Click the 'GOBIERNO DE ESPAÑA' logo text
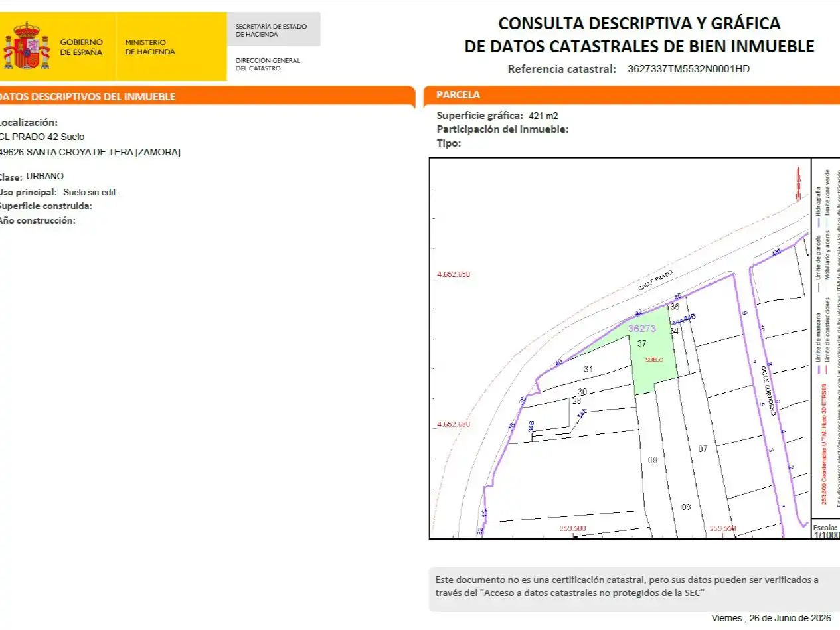The height and width of the screenshot is (630, 840). point(81,47)
